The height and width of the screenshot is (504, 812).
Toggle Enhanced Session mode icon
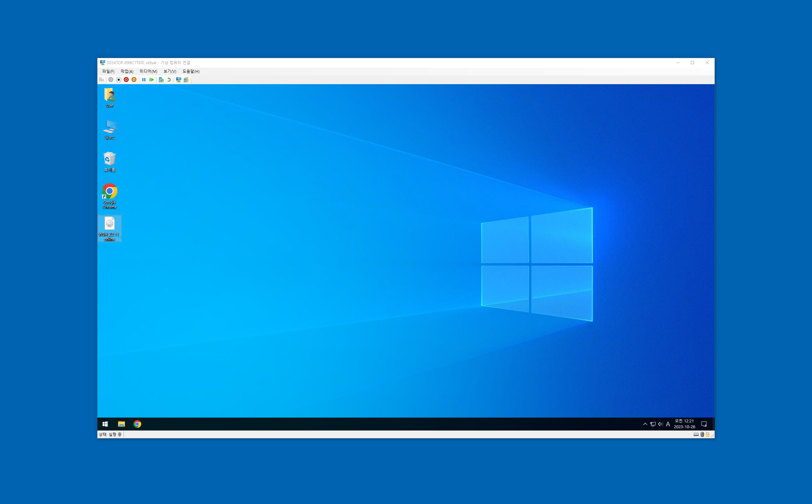click(179, 80)
